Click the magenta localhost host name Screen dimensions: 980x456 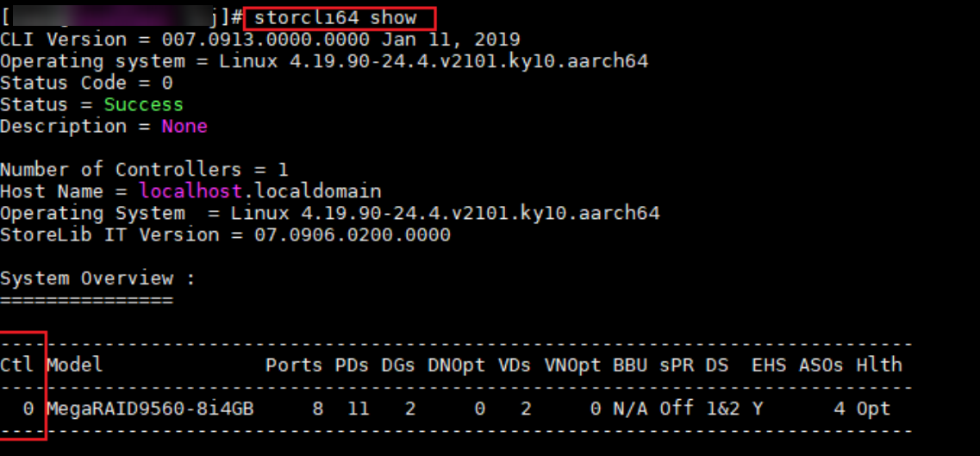[184, 191]
